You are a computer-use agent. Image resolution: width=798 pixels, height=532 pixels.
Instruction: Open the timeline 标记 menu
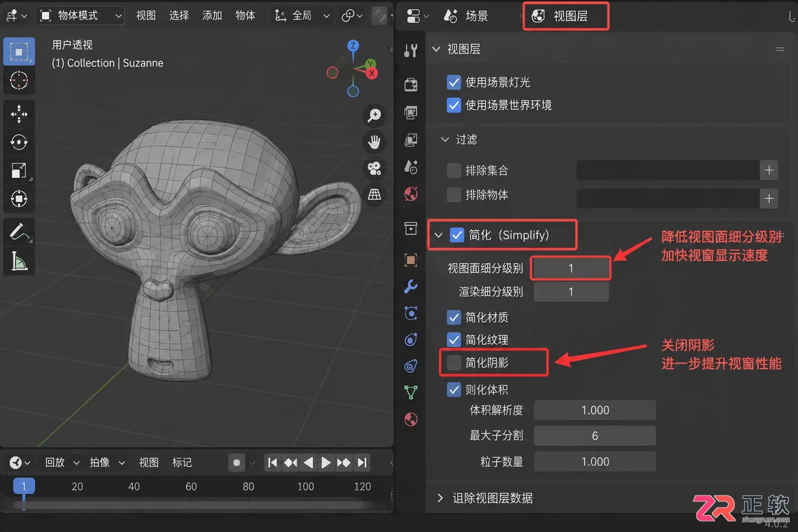[182, 463]
